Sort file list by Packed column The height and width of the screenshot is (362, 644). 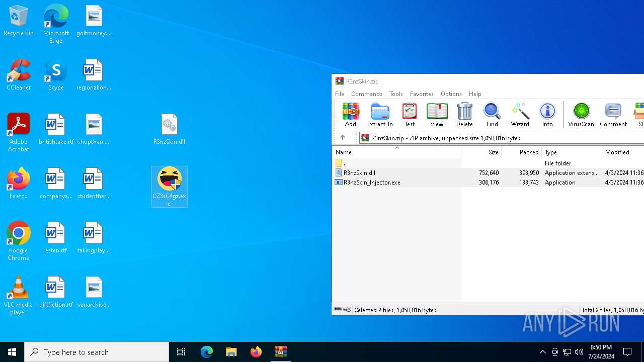tap(522, 152)
